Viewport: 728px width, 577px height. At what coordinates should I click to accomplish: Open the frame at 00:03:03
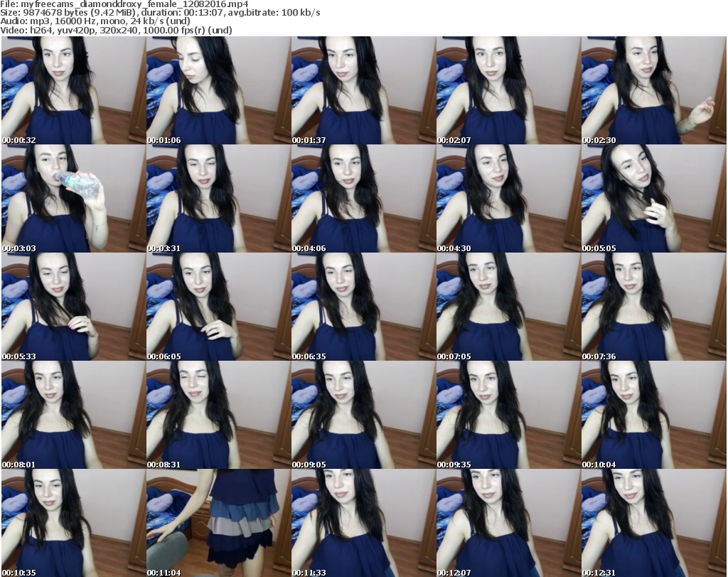click(x=73, y=198)
